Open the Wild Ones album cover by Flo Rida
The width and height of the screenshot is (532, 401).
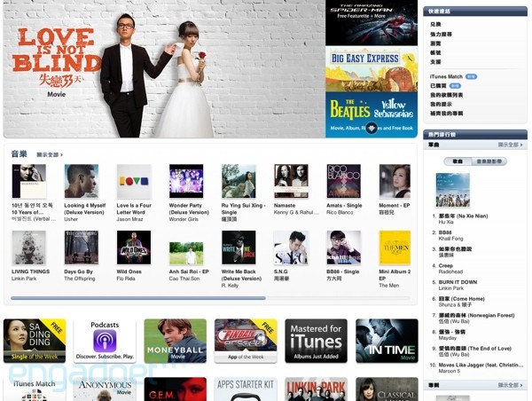[134, 248]
